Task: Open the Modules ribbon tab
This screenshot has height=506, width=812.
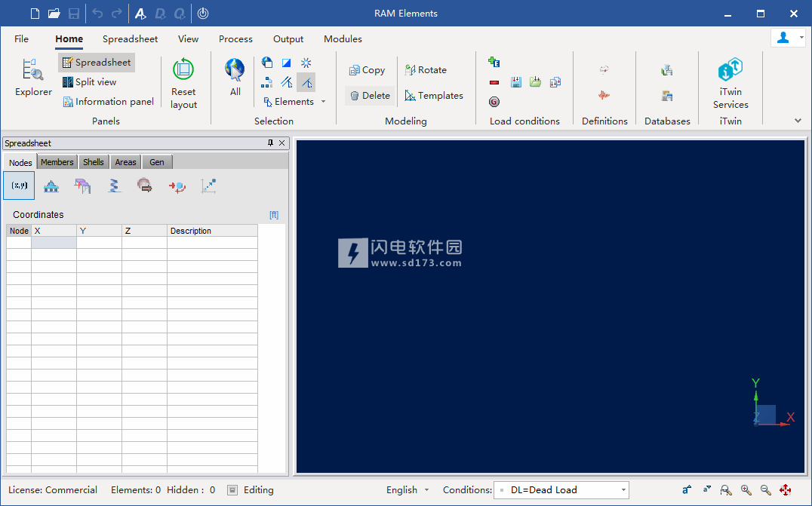Action: point(343,38)
